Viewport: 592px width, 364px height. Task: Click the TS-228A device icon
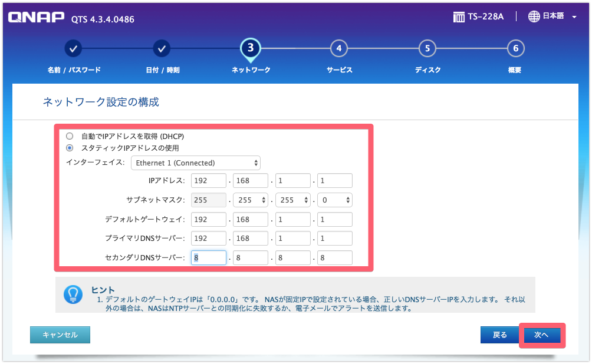(459, 16)
